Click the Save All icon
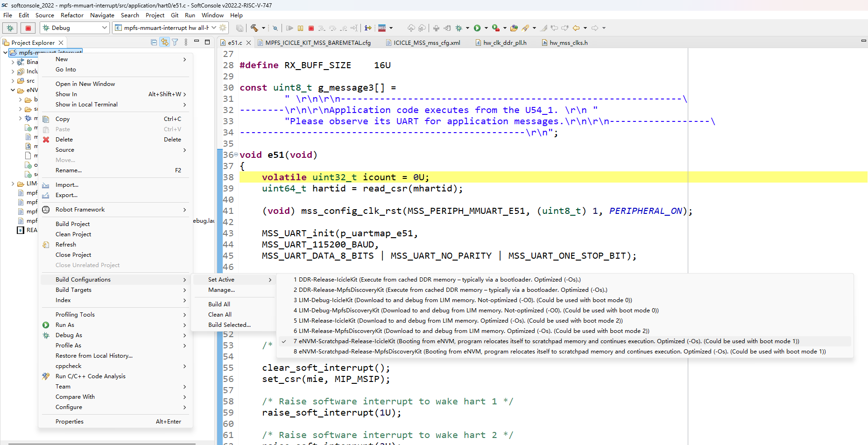Viewport: 868px width, 445px height. (x=240, y=28)
